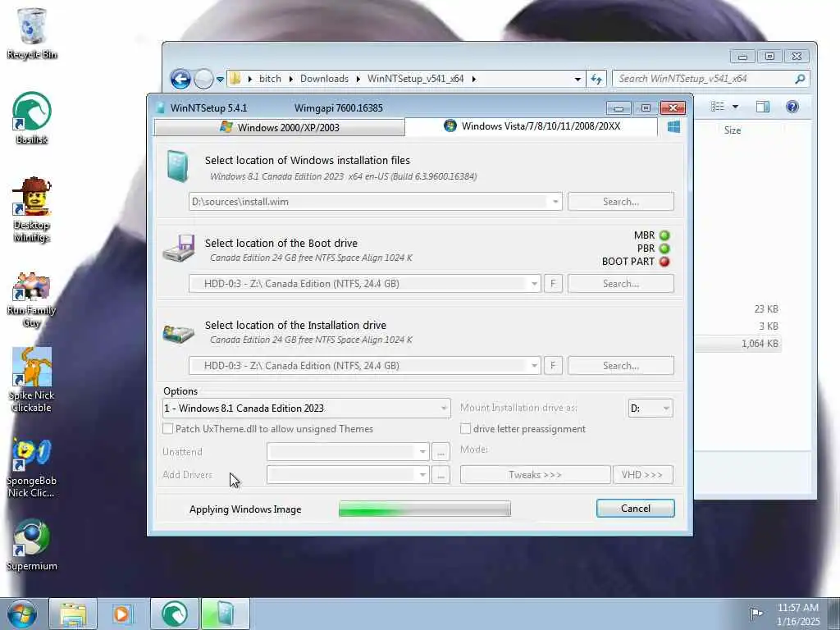
Task: Open the Unattend combo box
Action: [x=348, y=452]
